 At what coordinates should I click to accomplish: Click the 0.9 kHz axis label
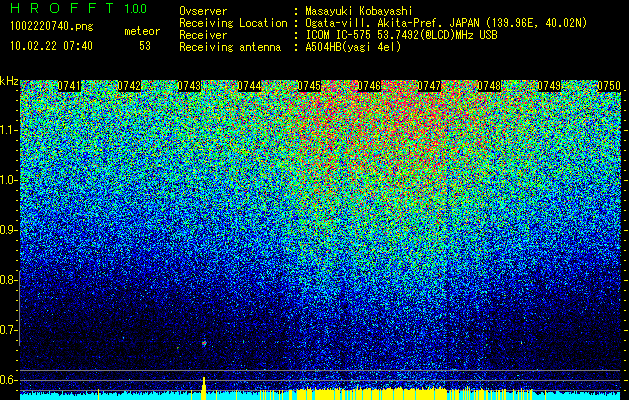tap(9, 230)
